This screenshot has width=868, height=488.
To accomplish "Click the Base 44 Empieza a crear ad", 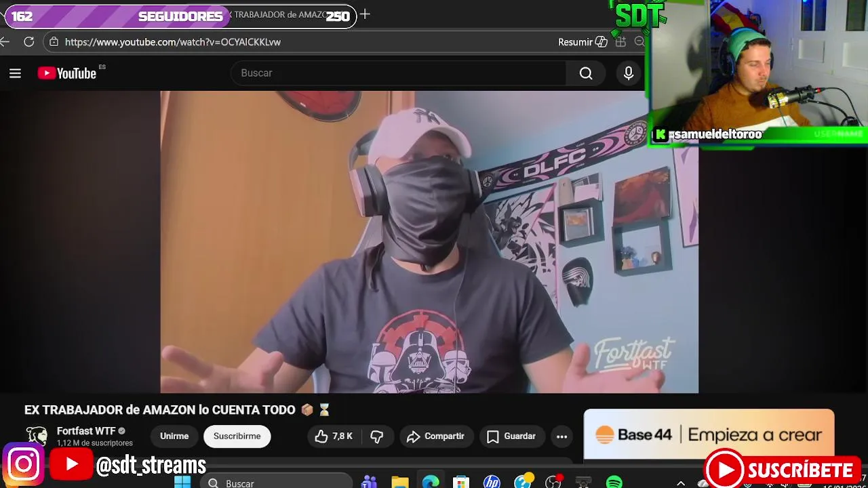I will [709, 434].
